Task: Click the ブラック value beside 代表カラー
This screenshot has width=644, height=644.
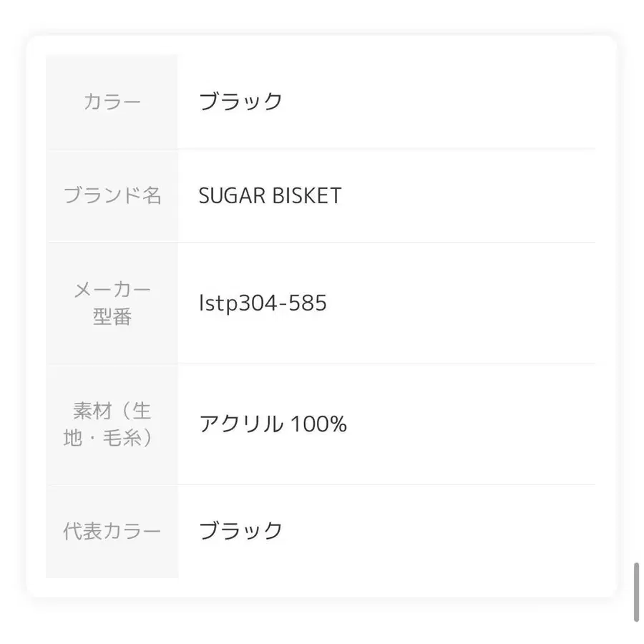Action: tap(240, 531)
